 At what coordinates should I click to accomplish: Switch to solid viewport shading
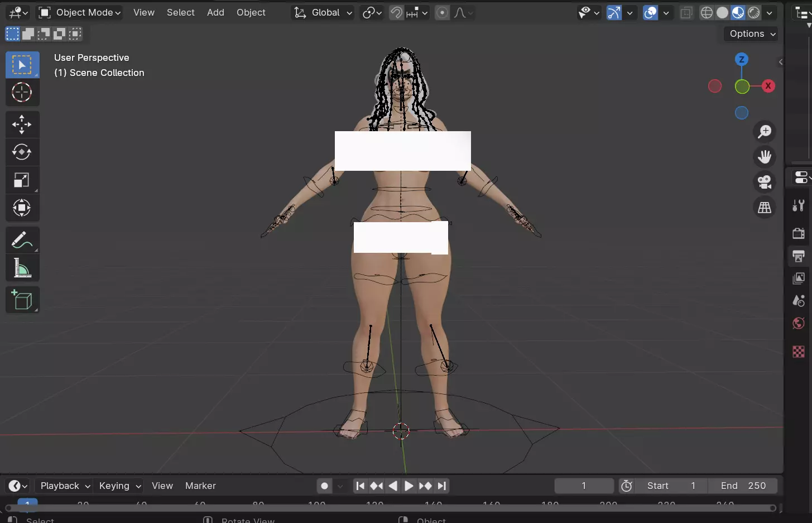(722, 12)
